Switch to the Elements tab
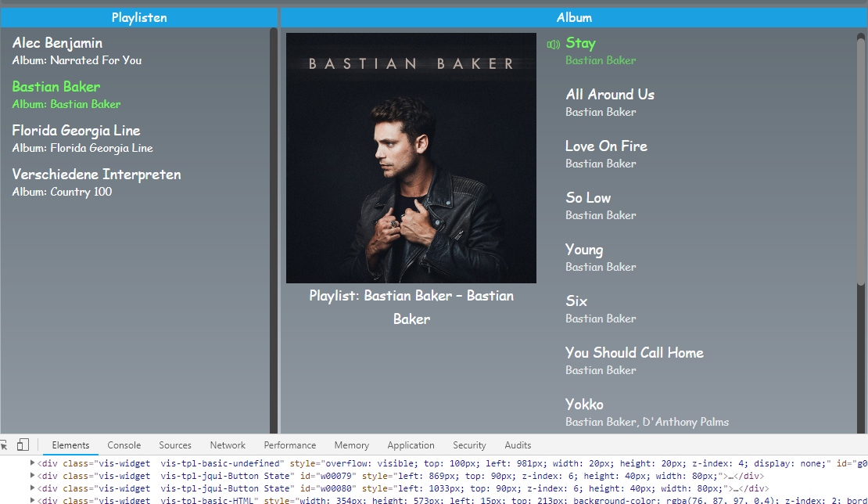 (x=70, y=445)
